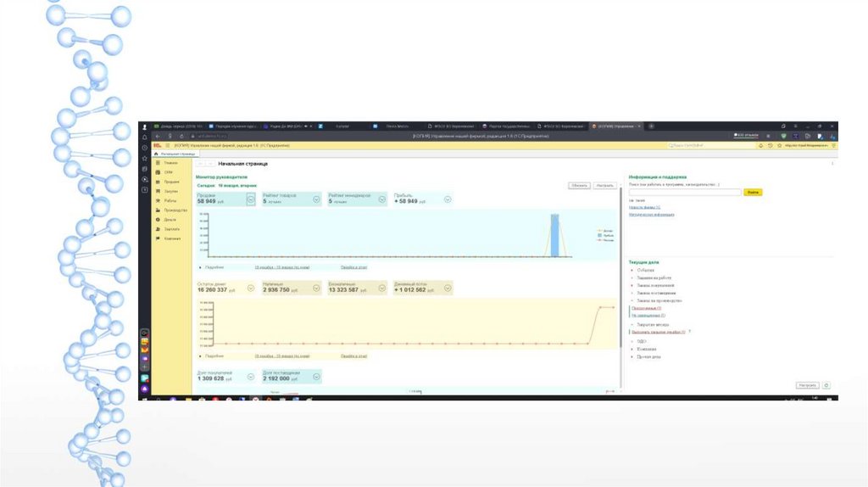
Task: Expand the Рейтинг товаров indicator dropdown
Action: tap(316, 199)
